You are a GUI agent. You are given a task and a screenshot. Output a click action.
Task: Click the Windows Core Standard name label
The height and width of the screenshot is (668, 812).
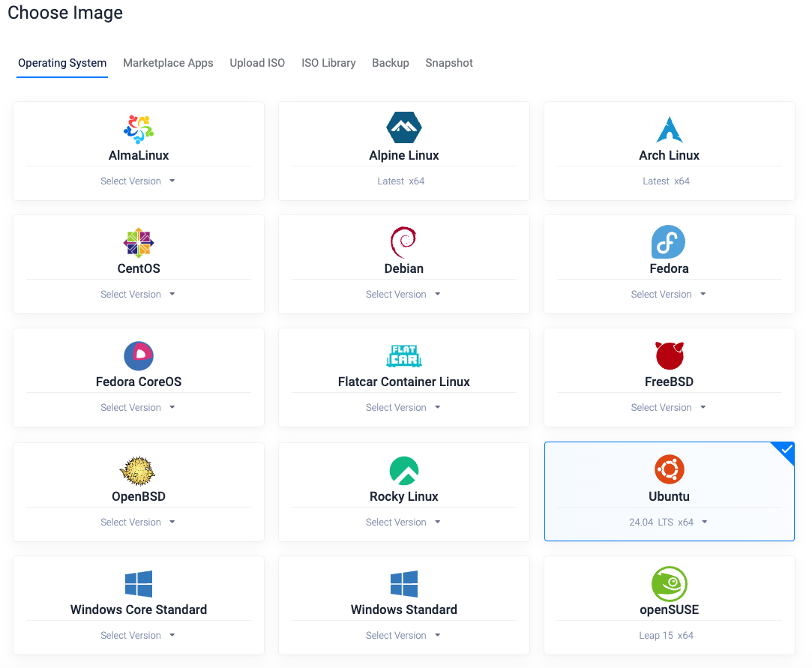point(139,610)
